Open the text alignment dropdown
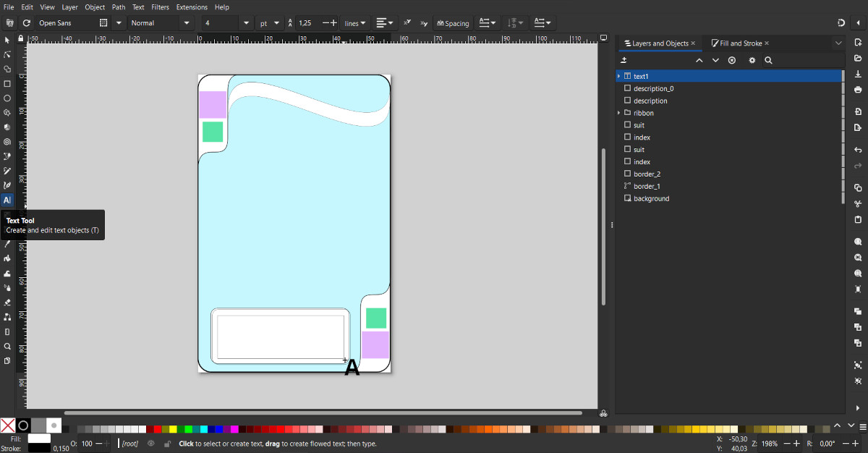The width and height of the screenshot is (868, 453). pyautogui.click(x=385, y=23)
